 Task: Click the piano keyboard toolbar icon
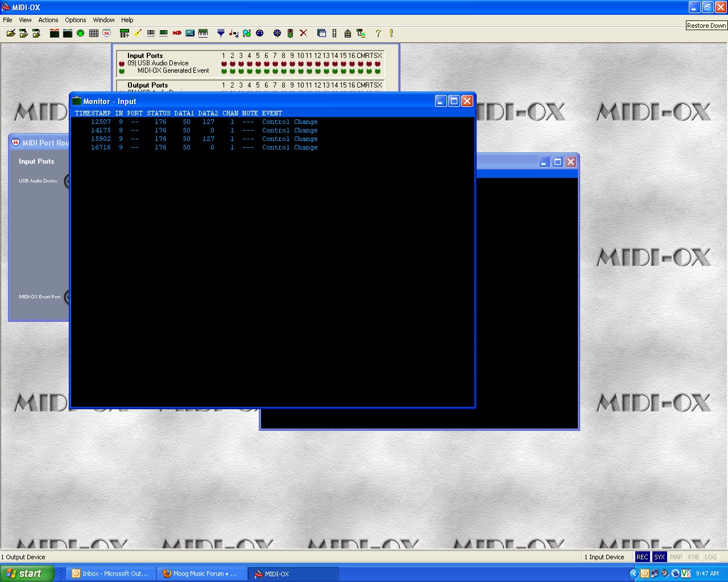pyautogui.click(x=203, y=34)
